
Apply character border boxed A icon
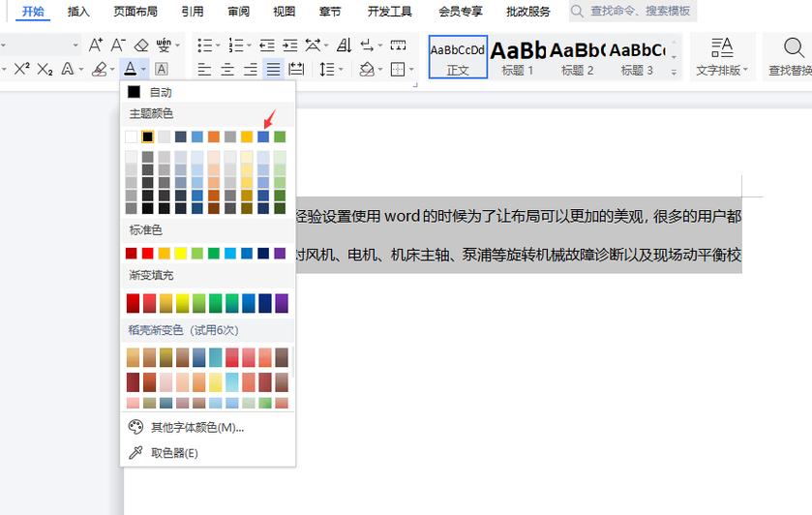[161, 69]
